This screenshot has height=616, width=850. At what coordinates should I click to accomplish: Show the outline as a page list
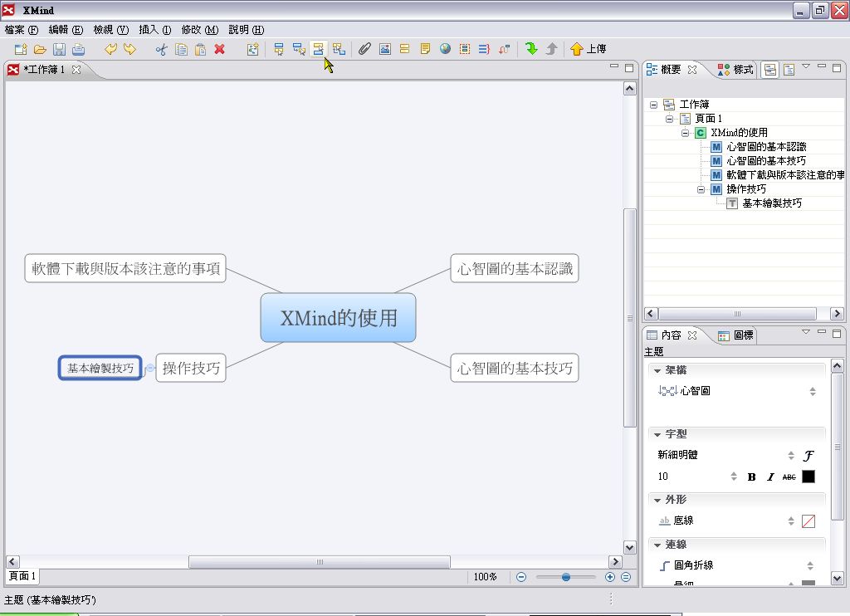pos(789,70)
